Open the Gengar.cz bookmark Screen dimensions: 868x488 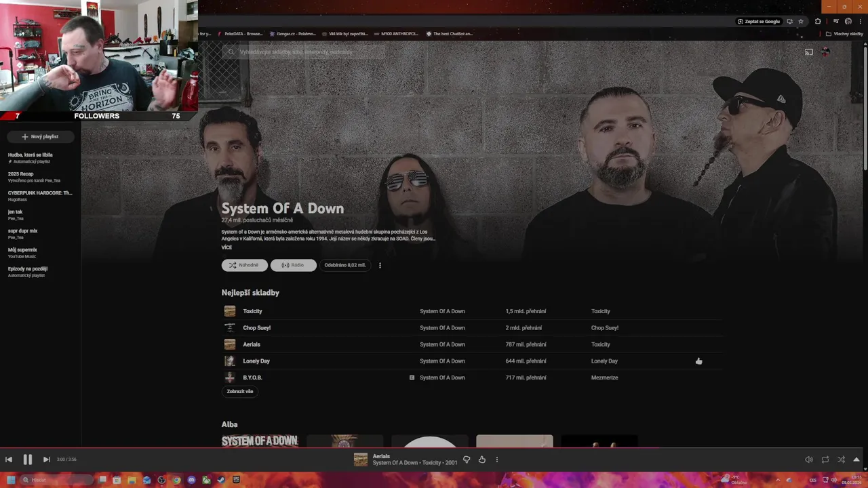292,33
